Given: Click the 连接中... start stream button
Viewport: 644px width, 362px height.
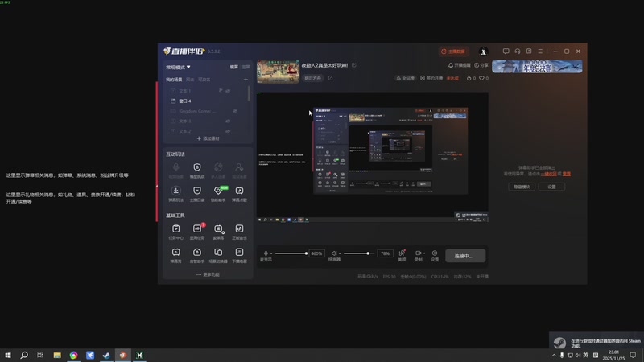Looking at the screenshot, I should click(465, 256).
